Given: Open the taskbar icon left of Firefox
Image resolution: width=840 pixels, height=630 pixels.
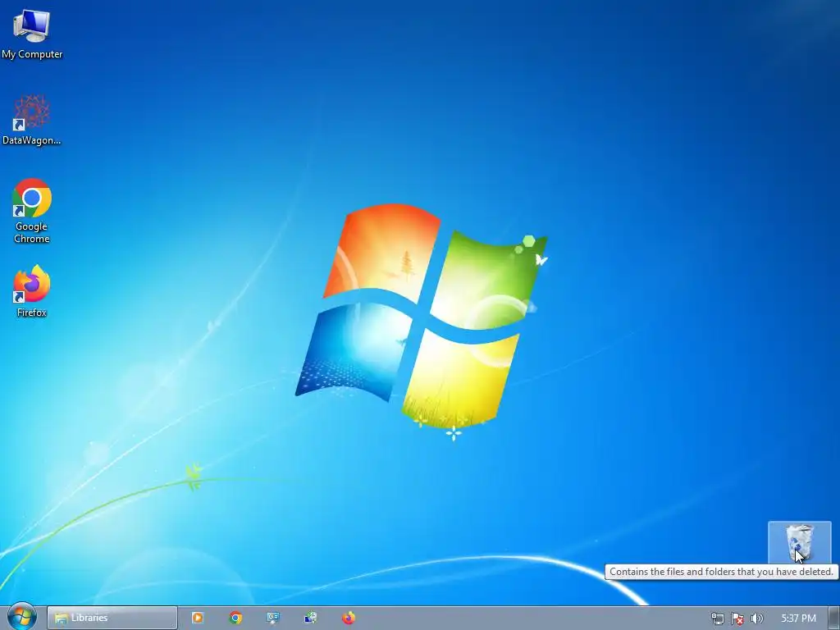Looking at the screenshot, I should click(x=311, y=618).
